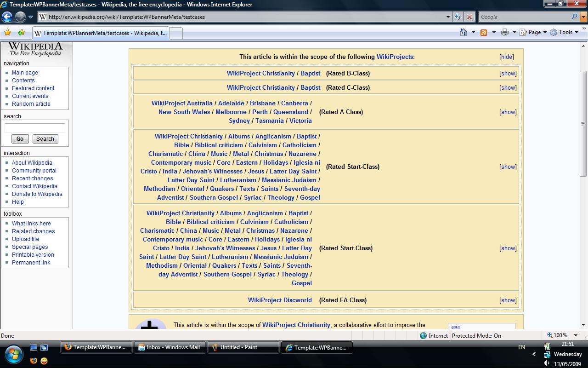Click the Show Desktop quick launch icon
Image resolution: width=588 pixels, height=368 pixels.
tap(34, 348)
